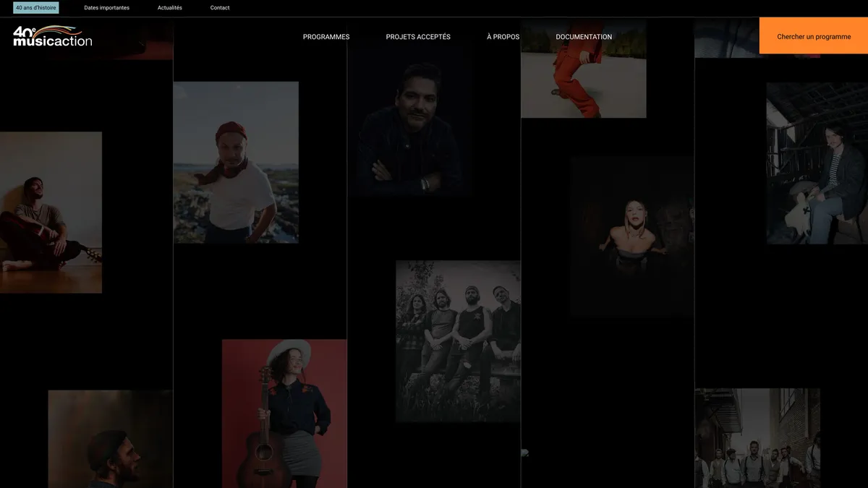The height and width of the screenshot is (488, 868).
Task: Click the Chercher un programme button
Action: click(814, 36)
